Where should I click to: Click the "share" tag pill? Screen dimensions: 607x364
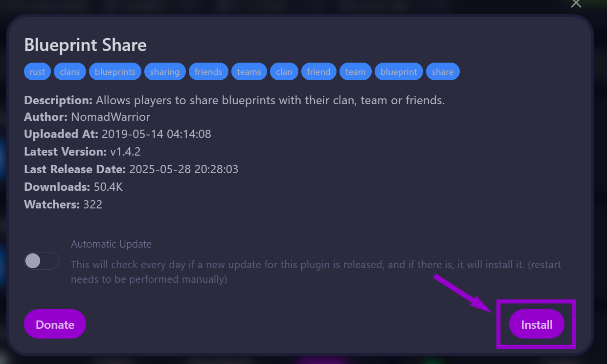tap(443, 71)
